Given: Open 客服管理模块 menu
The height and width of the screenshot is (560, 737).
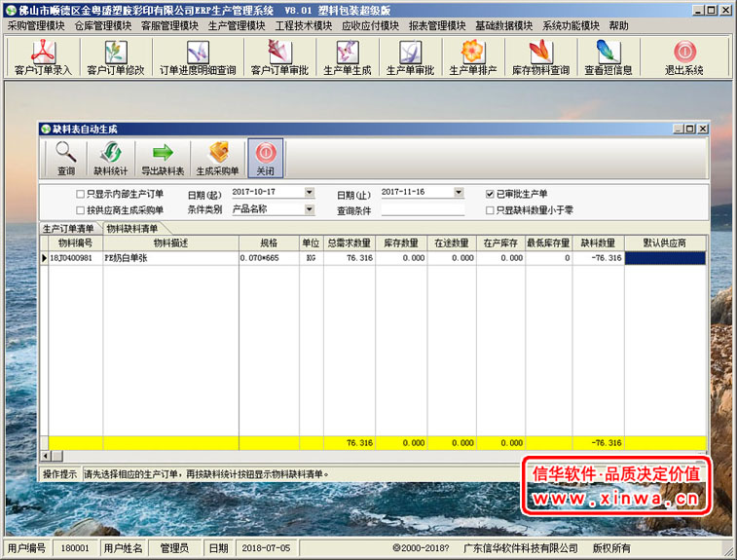Looking at the screenshot, I should [x=170, y=26].
